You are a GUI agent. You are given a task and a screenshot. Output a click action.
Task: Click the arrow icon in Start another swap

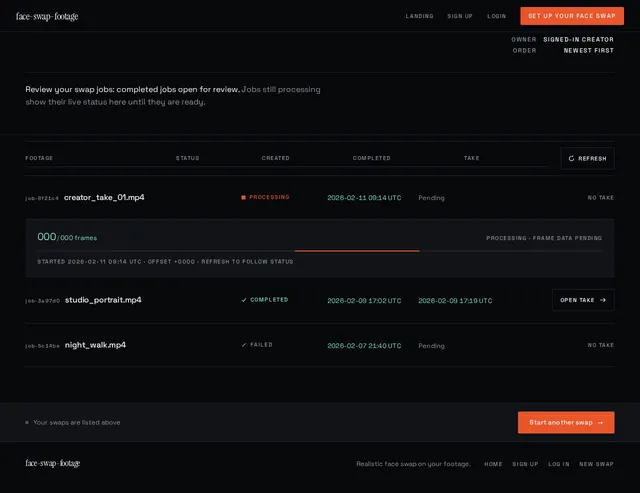600,423
